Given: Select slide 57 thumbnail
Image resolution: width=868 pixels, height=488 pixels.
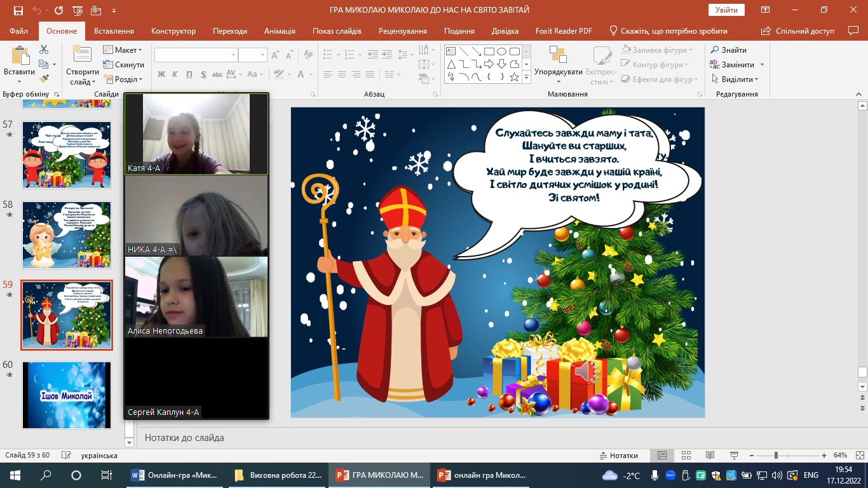Looking at the screenshot, I should click(x=67, y=155).
